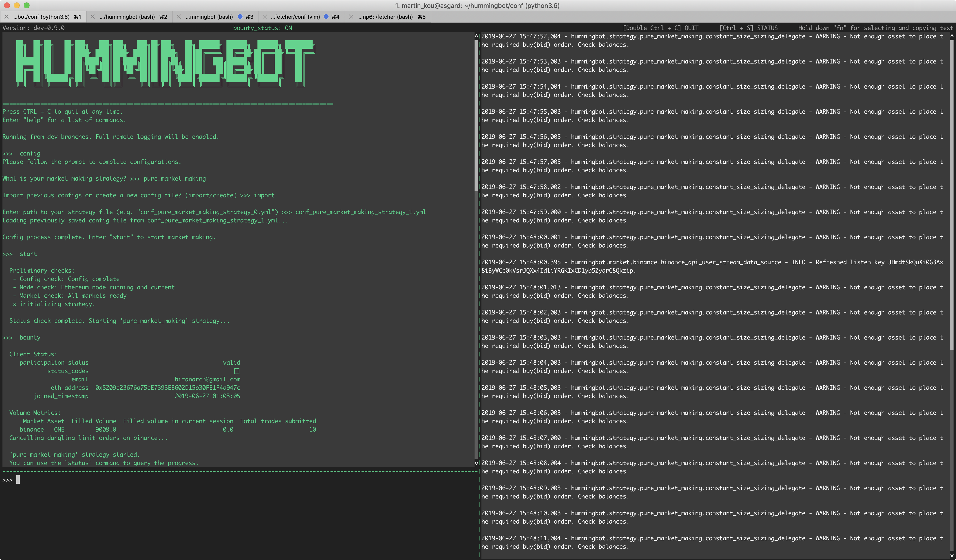Viewport: 956px width, 560px height.
Task: Close the '.../hummingbot (bash)' ⌘2 tab
Action: tap(93, 17)
